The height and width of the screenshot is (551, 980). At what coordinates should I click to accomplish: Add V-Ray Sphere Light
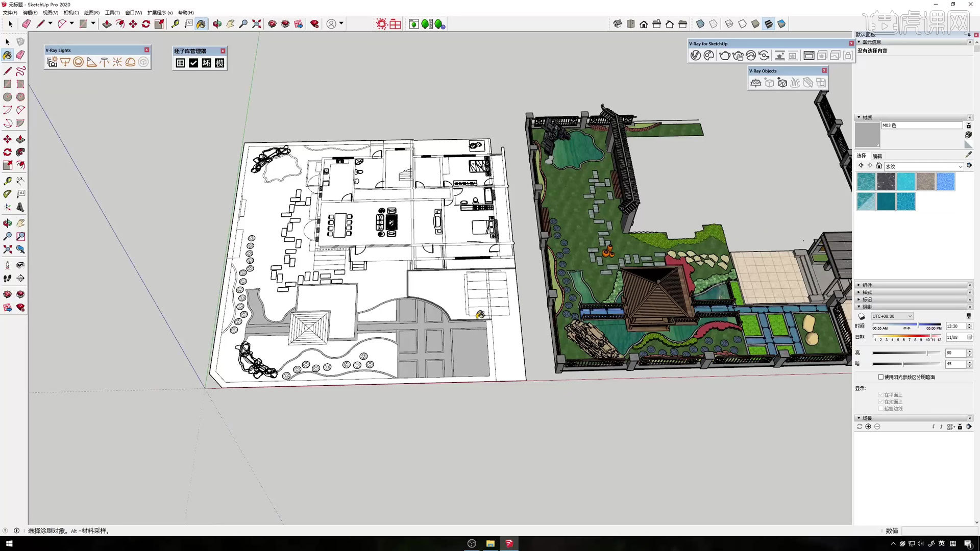pos(78,62)
